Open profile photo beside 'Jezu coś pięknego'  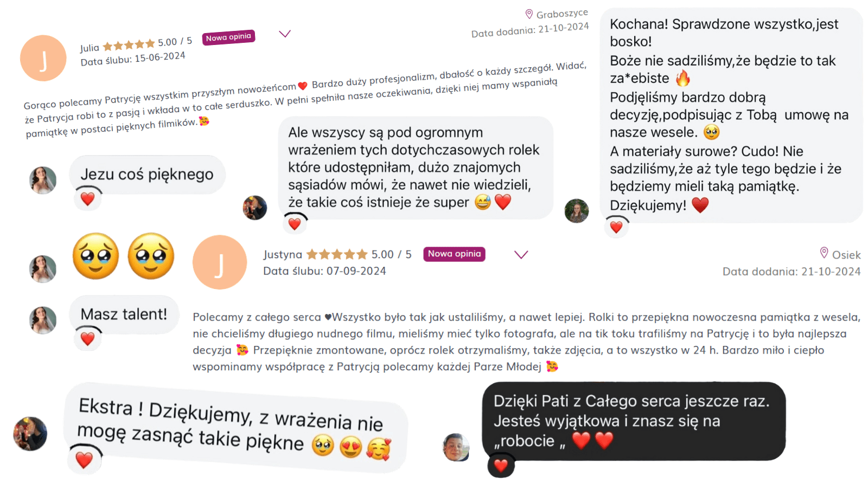[x=43, y=181]
